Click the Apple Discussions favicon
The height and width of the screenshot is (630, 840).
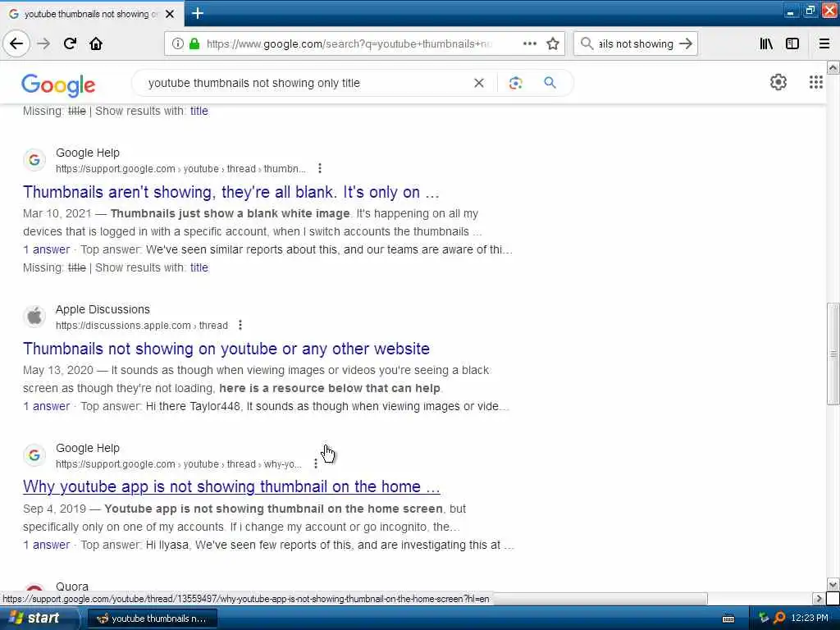click(x=34, y=316)
